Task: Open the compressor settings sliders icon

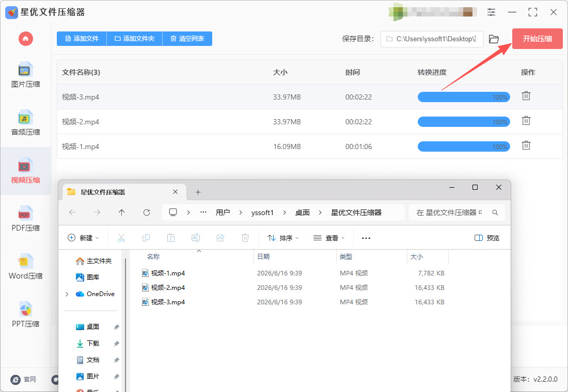Action: coord(491,12)
